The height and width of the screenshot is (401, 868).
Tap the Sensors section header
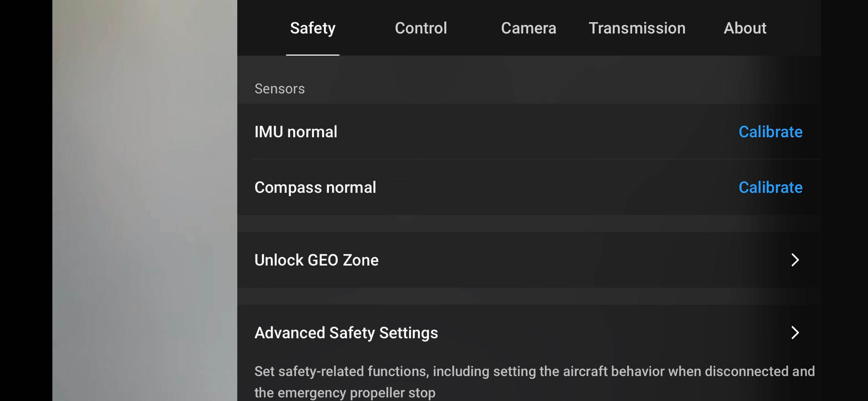tap(279, 88)
